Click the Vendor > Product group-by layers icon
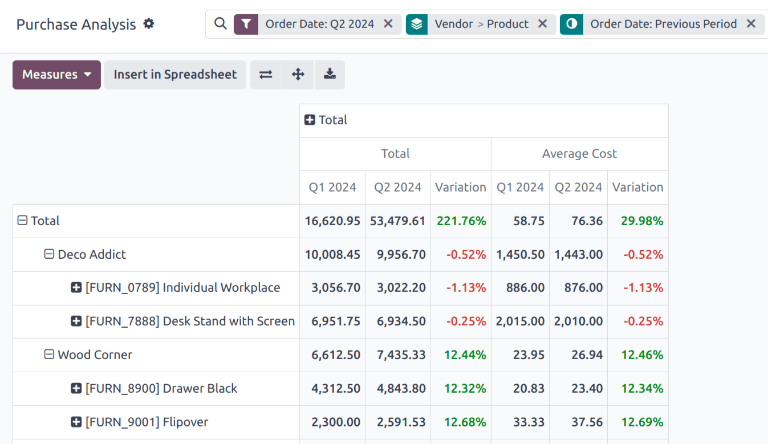The width and height of the screenshot is (768, 444). (x=417, y=24)
